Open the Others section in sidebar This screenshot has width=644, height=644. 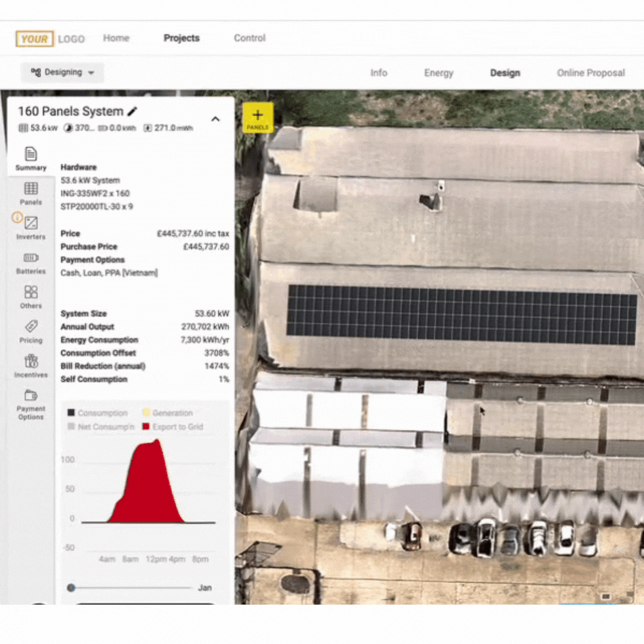tap(31, 297)
